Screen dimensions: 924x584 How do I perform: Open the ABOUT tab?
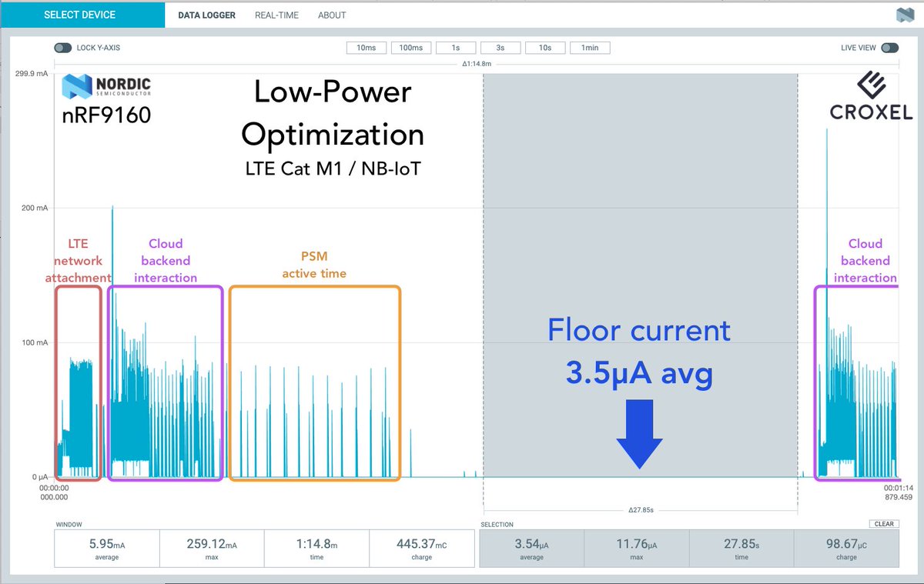pyautogui.click(x=332, y=15)
